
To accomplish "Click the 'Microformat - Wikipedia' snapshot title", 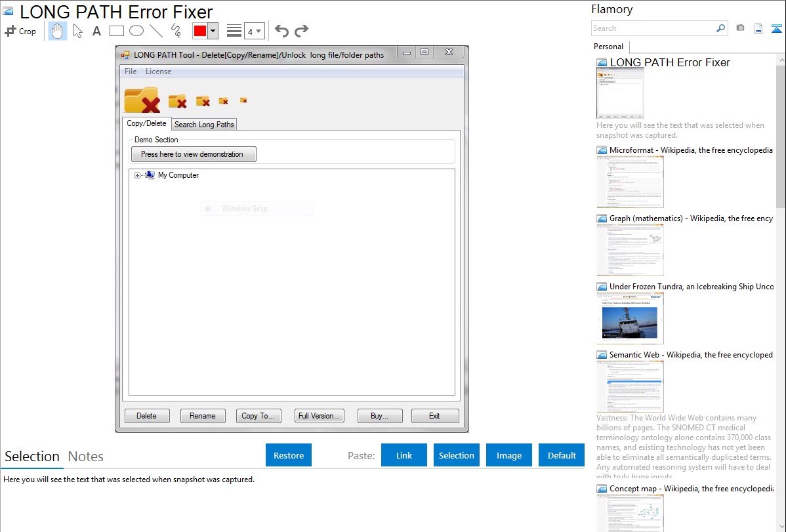I will [692, 150].
